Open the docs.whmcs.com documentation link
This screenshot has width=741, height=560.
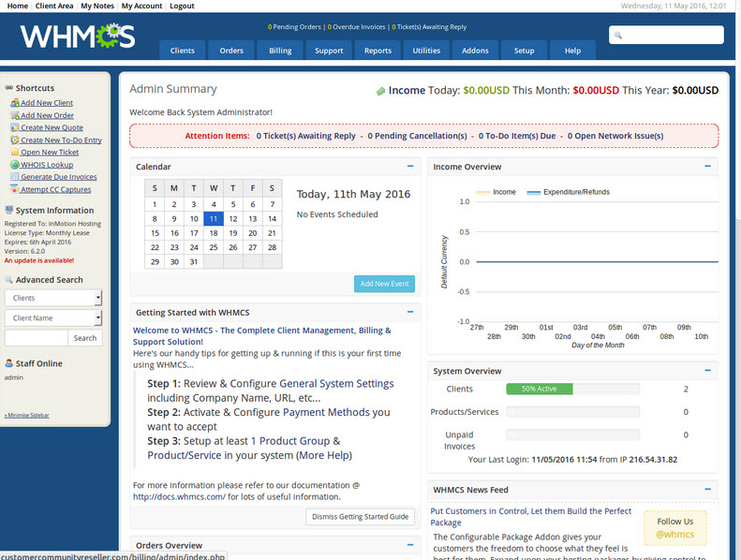179,496
